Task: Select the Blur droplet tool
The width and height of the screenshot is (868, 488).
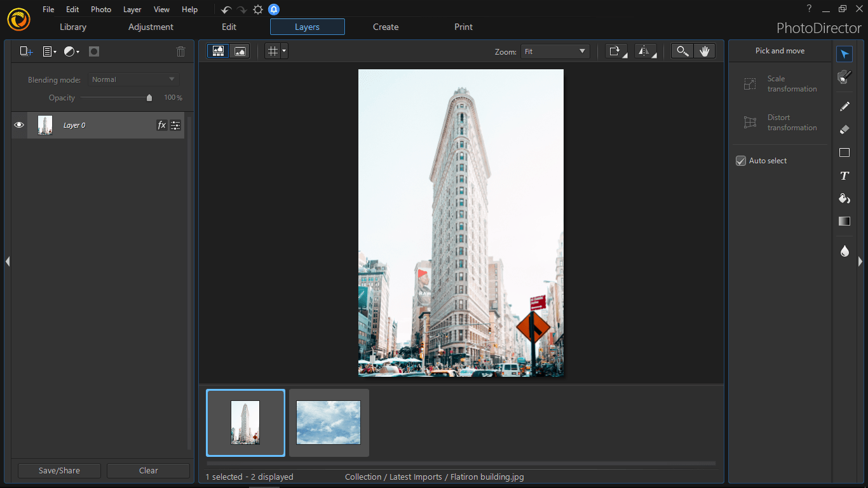Action: click(x=844, y=251)
